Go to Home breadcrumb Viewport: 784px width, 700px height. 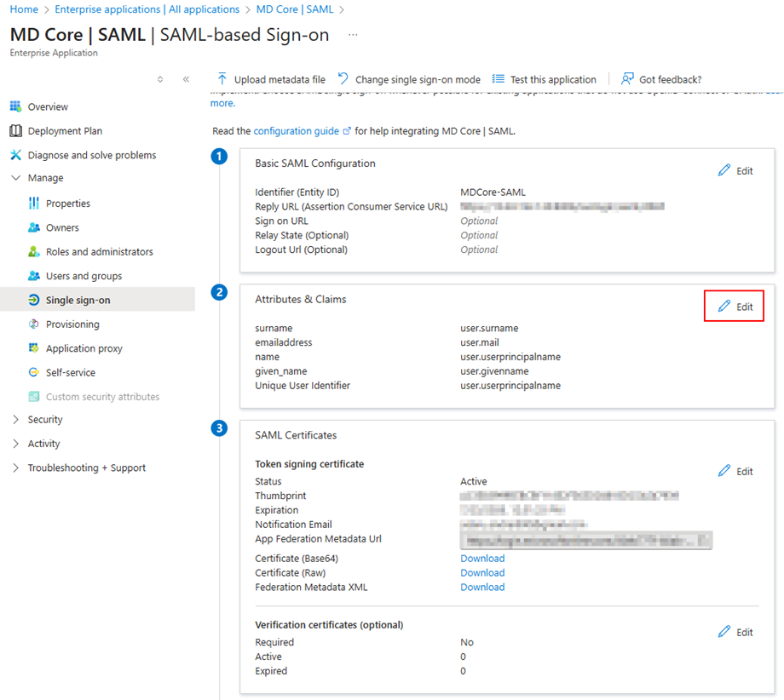pos(24,9)
